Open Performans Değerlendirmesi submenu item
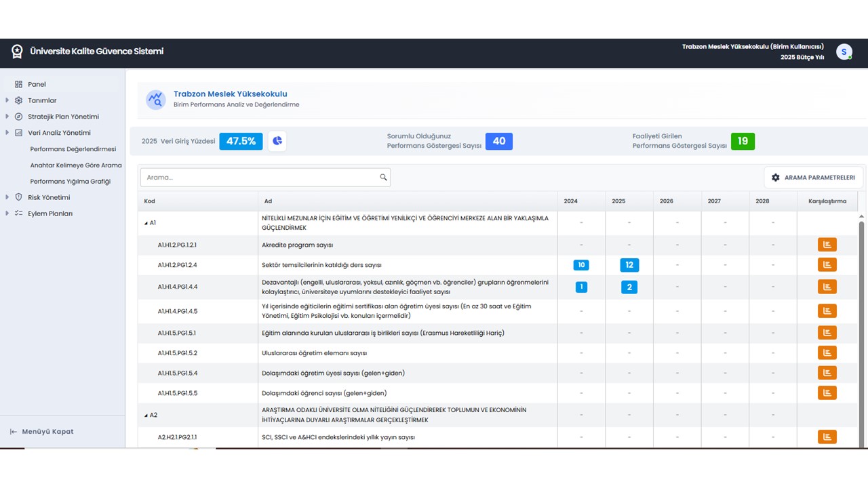 (73, 149)
